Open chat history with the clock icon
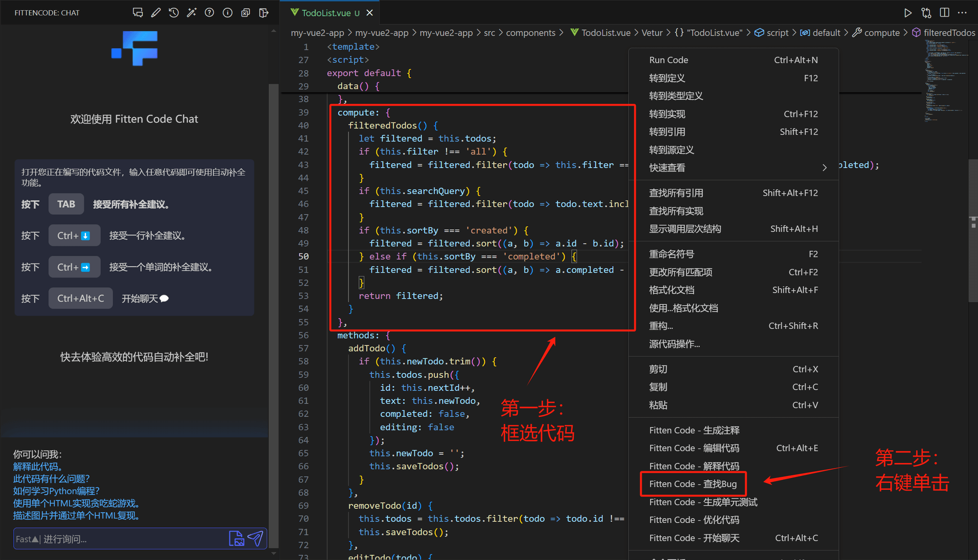Screen dimensions: 978x560 174,13
